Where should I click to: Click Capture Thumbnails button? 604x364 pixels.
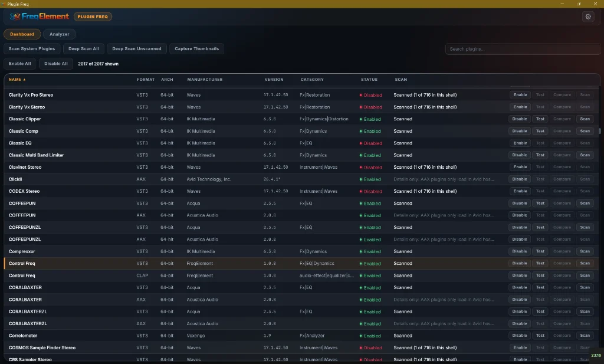197,49
